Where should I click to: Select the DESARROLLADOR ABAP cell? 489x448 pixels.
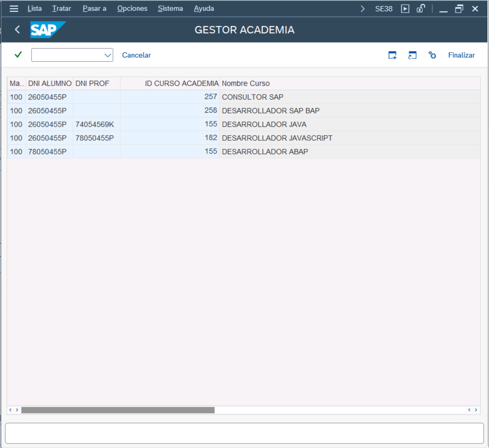click(350, 152)
